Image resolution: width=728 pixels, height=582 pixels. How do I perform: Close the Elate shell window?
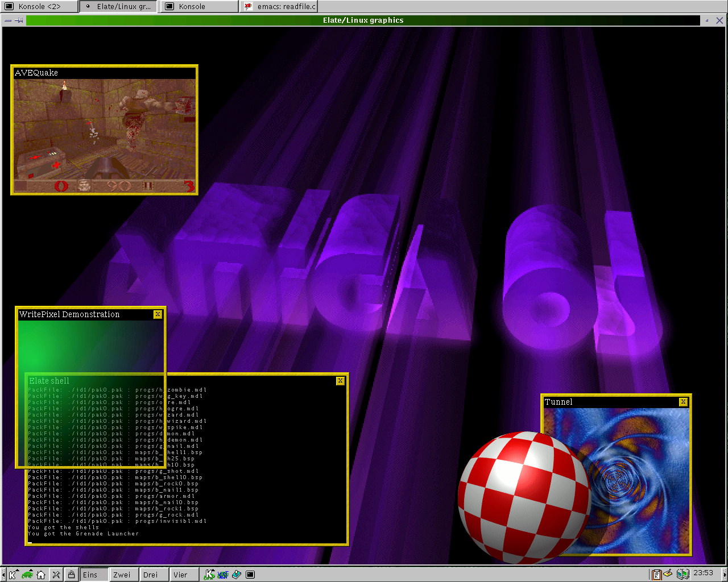pos(340,381)
